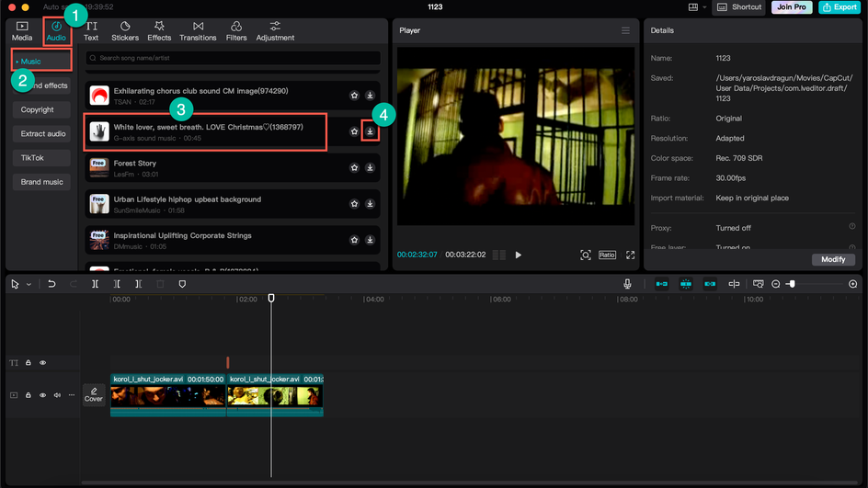Click the Modify button in Details

833,259
